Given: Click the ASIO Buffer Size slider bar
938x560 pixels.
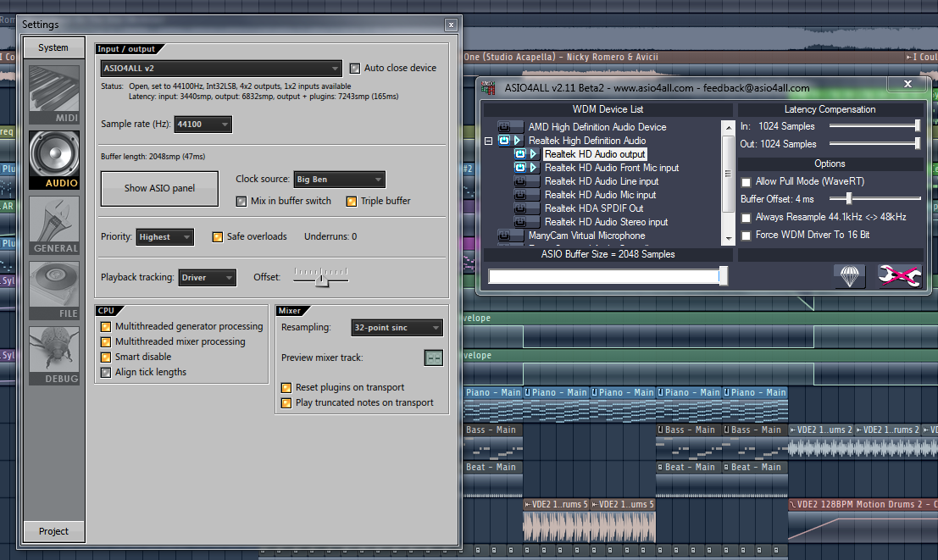Looking at the screenshot, I should pos(608,276).
